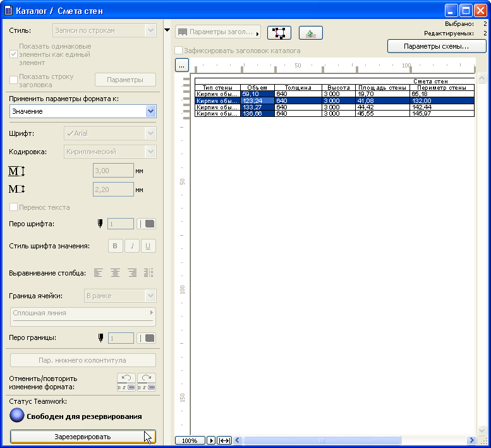491x448 pixels.
Task: Click the 2,20 mm height field
Action: click(x=113, y=190)
